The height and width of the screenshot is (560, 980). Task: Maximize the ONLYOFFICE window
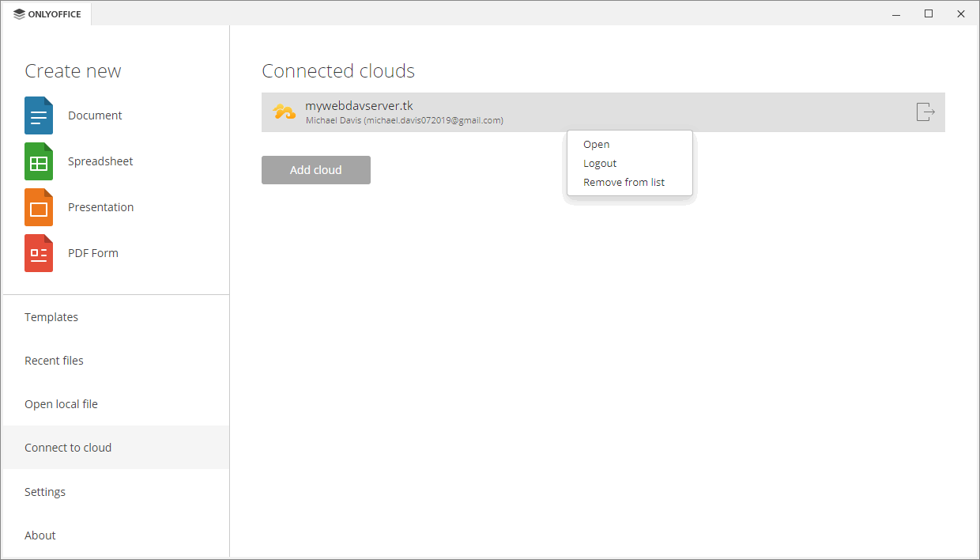pos(929,13)
